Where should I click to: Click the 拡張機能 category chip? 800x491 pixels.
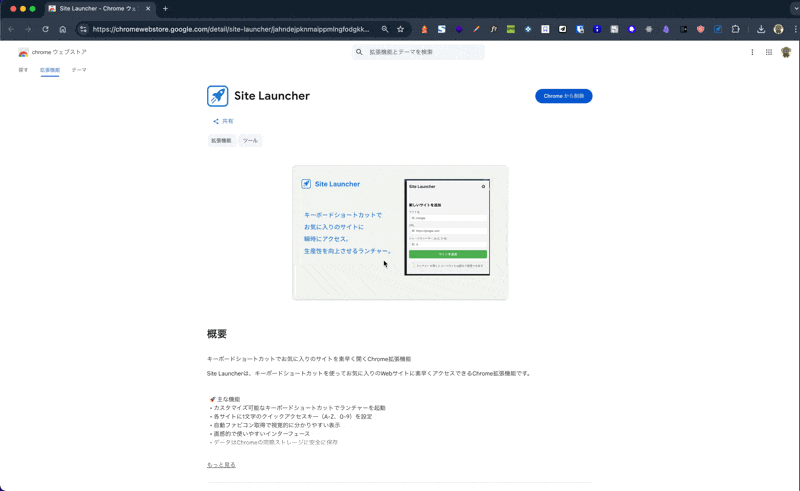[221, 140]
